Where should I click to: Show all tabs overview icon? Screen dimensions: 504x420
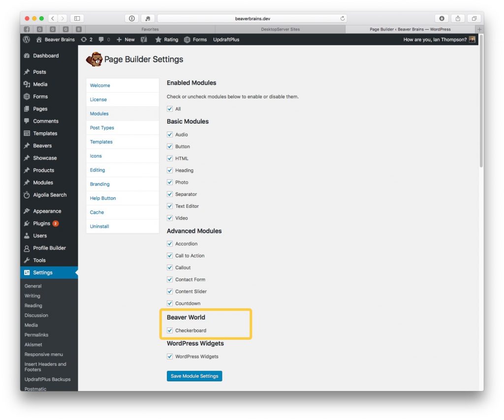coord(474,18)
